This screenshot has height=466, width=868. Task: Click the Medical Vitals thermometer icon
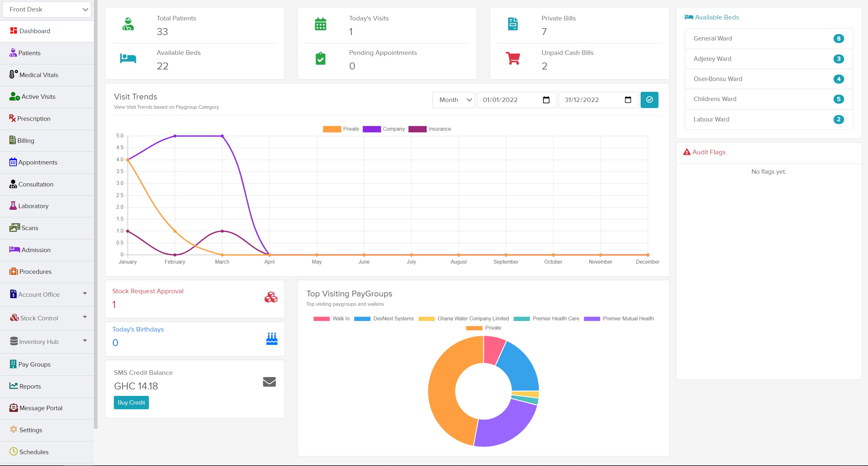[x=13, y=74]
